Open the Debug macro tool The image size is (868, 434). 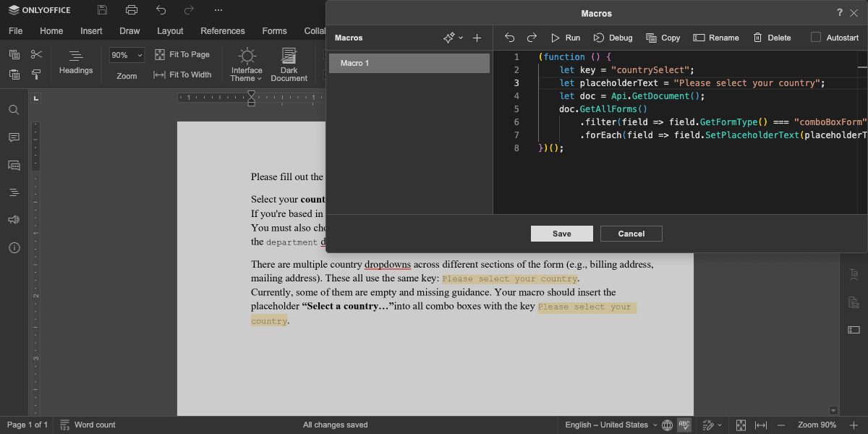coord(613,38)
